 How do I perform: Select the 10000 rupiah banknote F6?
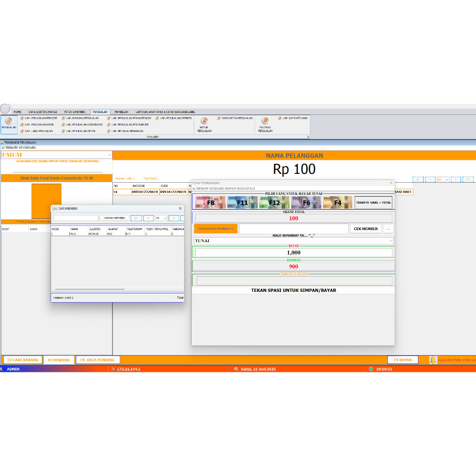(x=306, y=202)
